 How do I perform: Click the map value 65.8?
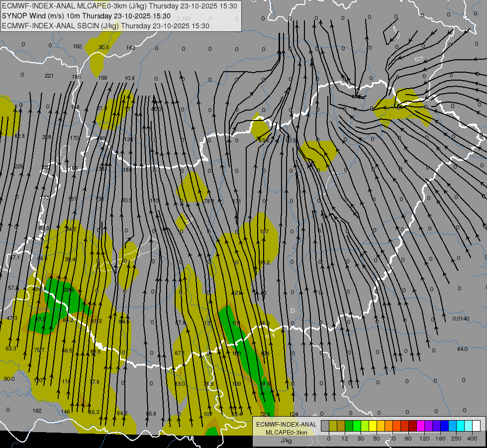pyautogui.click(x=151, y=414)
